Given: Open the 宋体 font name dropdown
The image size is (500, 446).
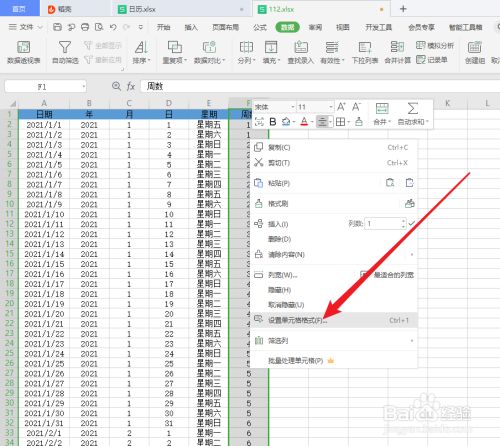Looking at the screenshot, I should coord(293,107).
